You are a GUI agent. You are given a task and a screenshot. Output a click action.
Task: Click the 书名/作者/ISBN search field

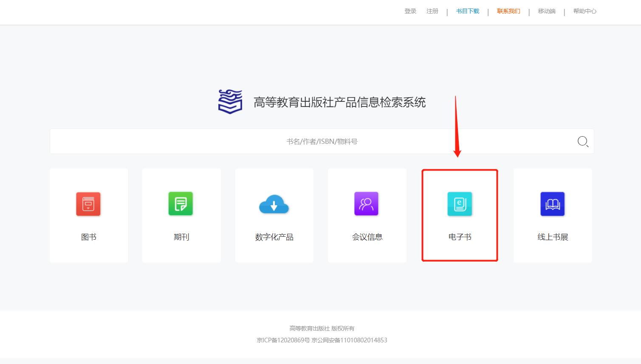tap(322, 141)
